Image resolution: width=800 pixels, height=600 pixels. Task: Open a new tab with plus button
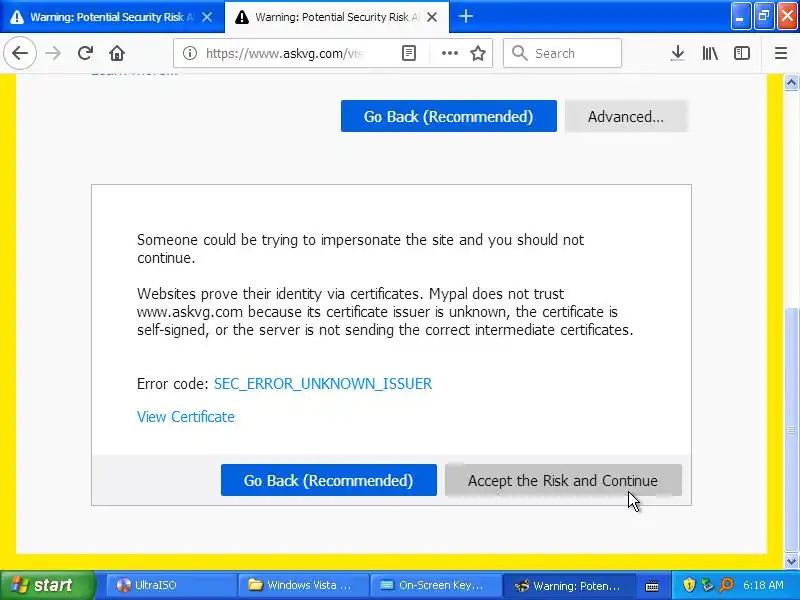pyautogui.click(x=465, y=17)
